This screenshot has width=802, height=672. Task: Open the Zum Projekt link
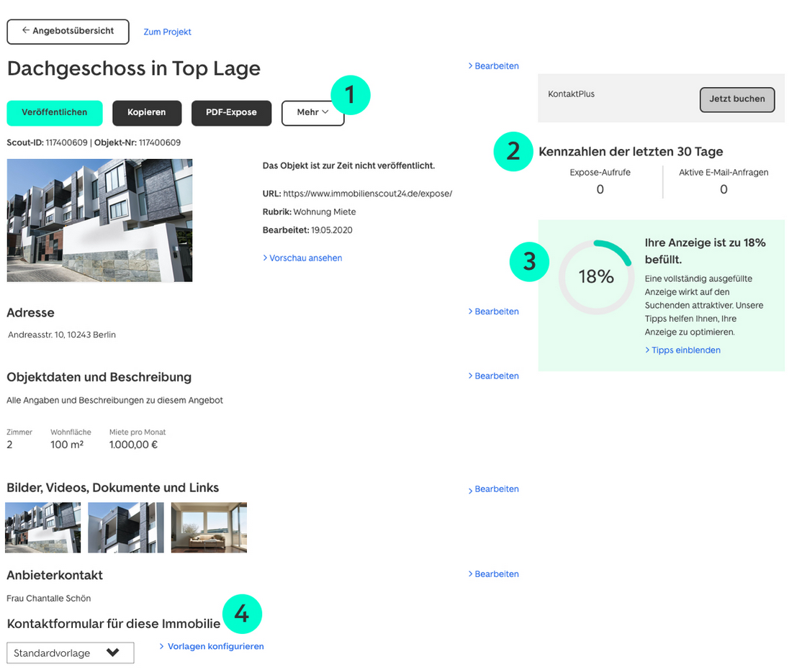167,32
